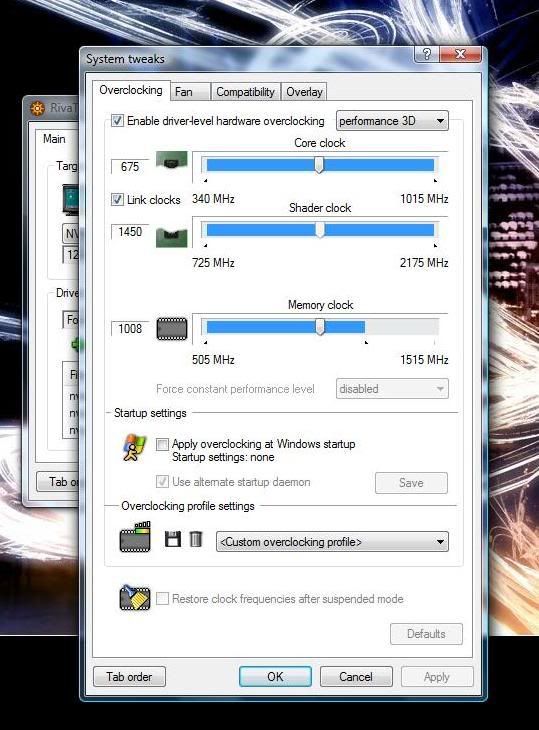Expand the Custom overclocking profile dropdown
Screen dimensions: 539x730
[332, 542]
